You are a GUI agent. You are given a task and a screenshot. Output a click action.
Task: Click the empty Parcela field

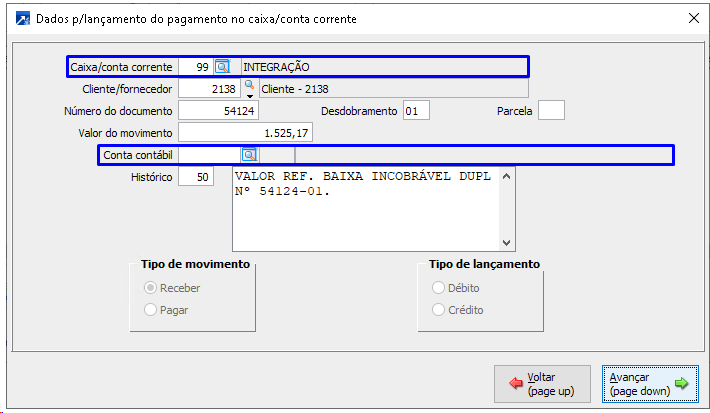[551, 111]
